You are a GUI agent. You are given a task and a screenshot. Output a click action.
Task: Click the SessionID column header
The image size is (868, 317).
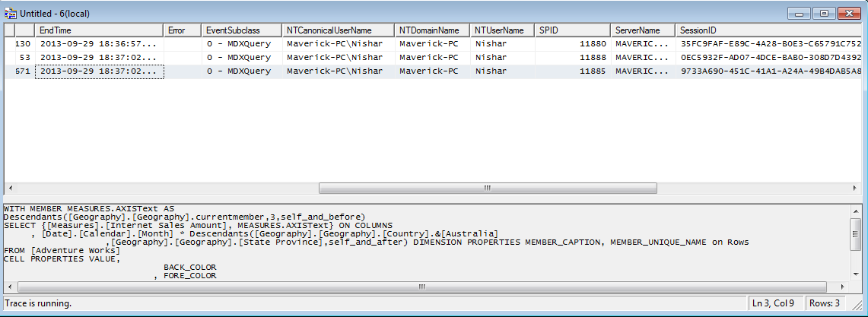768,30
